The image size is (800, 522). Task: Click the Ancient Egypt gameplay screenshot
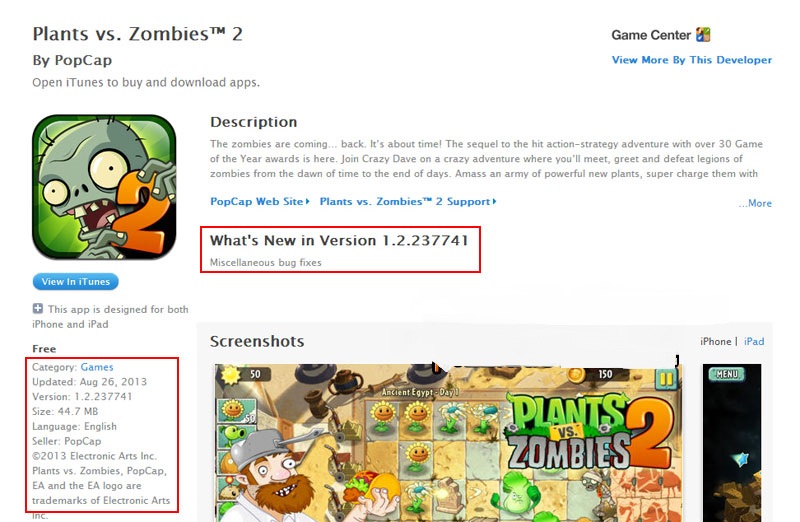point(448,442)
